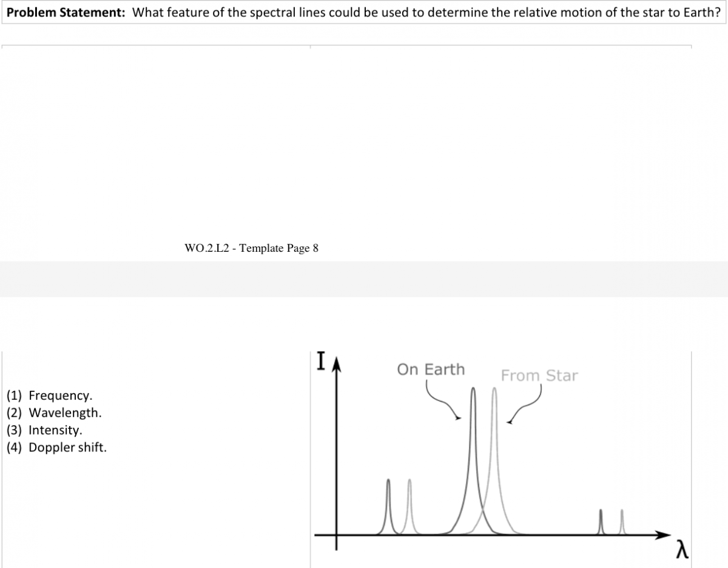Viewport: 728px width, 568px height.
Task: Click the gray page separator band
Action: (364, 279)
